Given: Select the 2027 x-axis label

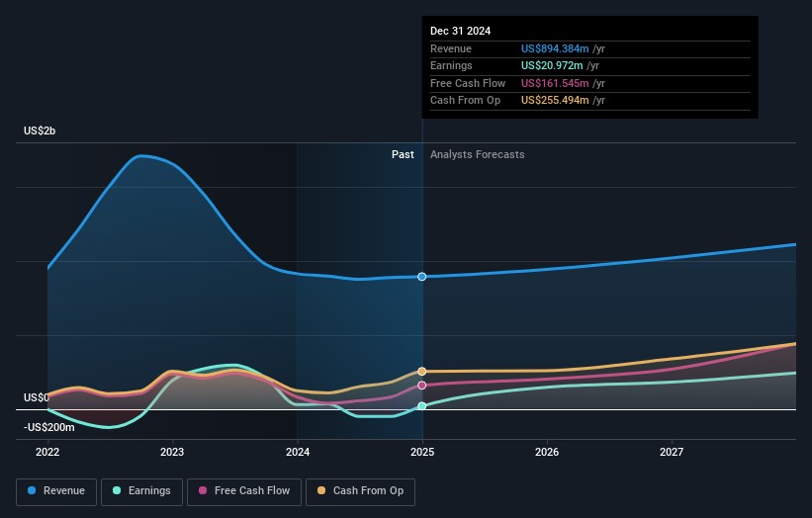Looking at the screenshot, I should coord(672,453).
